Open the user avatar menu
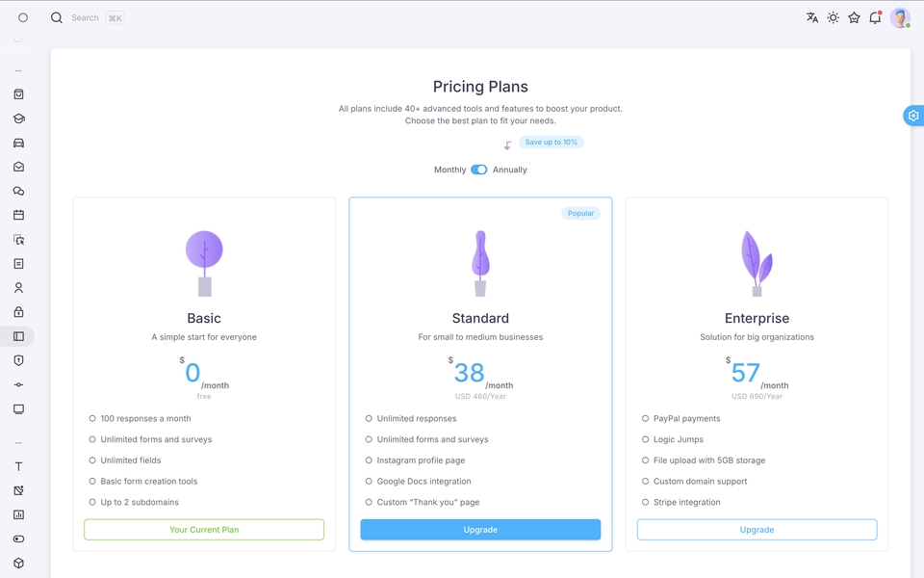This screenshot has width=924, height=578. (900, 17)
